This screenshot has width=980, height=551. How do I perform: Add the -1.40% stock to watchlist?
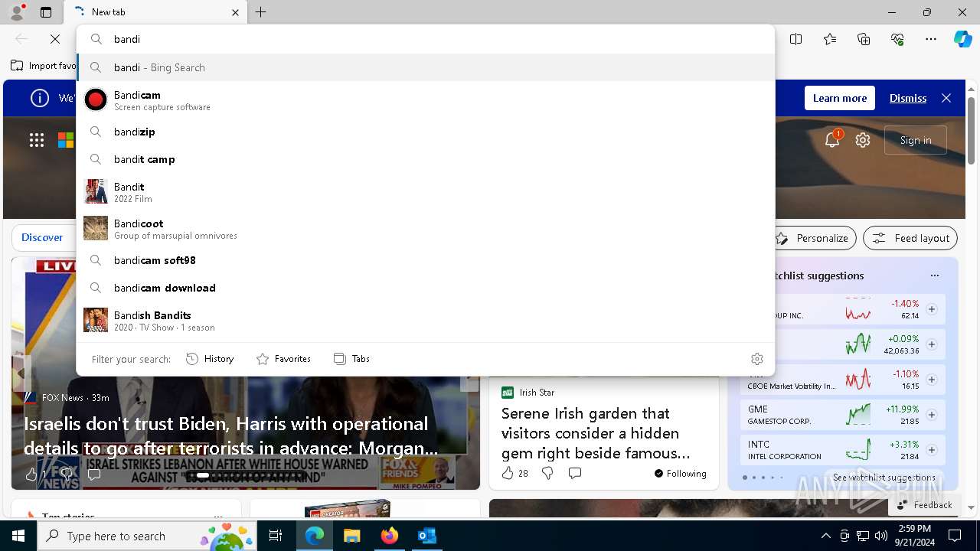[x=932, y=309]
